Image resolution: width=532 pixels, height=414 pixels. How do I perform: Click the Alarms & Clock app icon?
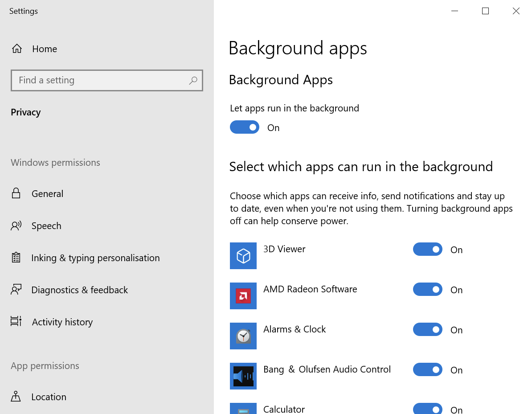click(x=243, y=336)
